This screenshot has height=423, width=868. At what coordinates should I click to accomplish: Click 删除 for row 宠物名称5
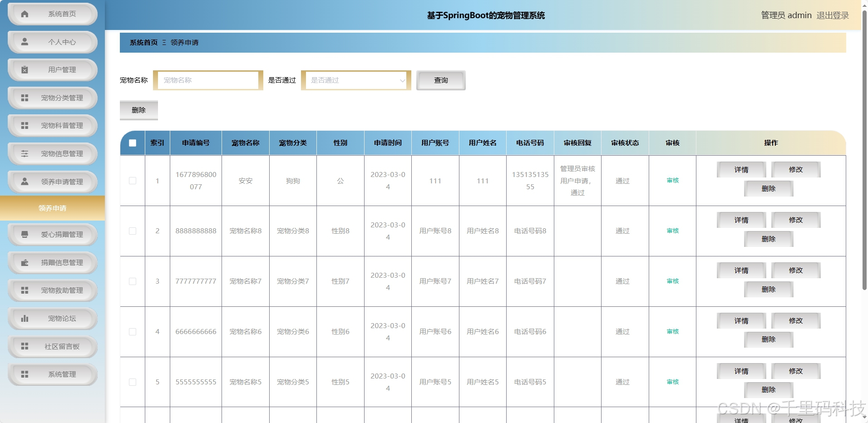pyautogui.click(x=769, y=390)
